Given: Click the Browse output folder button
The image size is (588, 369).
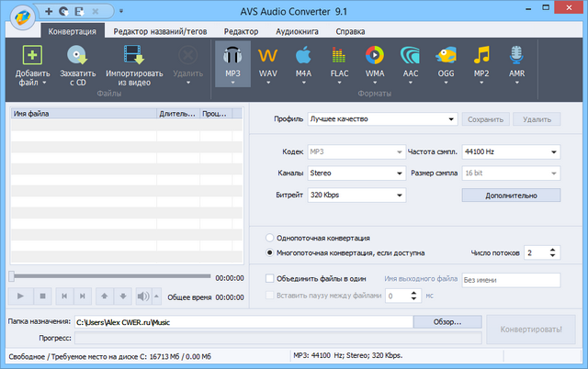Looking at the screenshot, I should 447,322.
